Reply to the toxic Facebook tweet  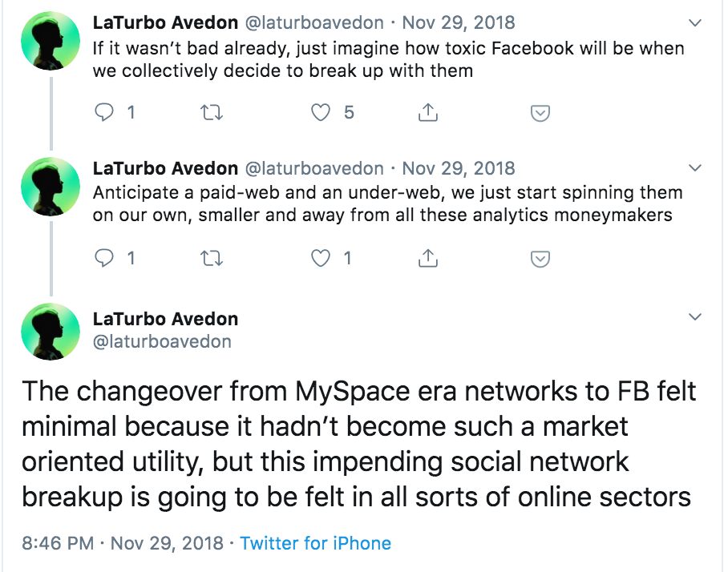[x=104, y=112]
